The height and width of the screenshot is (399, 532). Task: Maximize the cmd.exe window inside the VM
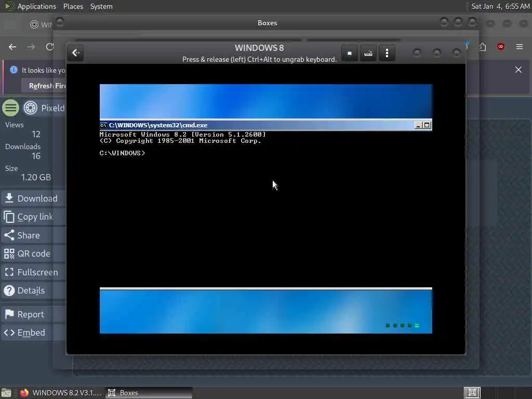(x=427, y=126)
